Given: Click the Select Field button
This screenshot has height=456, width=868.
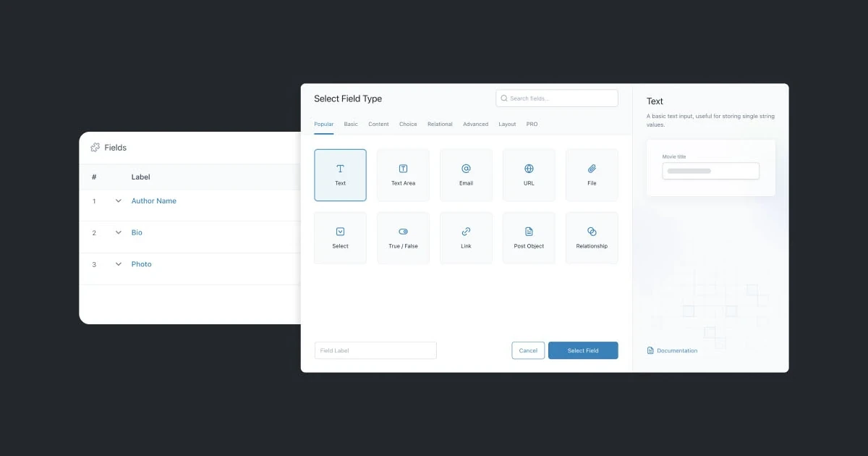Looking at the screenshot, I should pyautogui.click(x=583, y=350).
